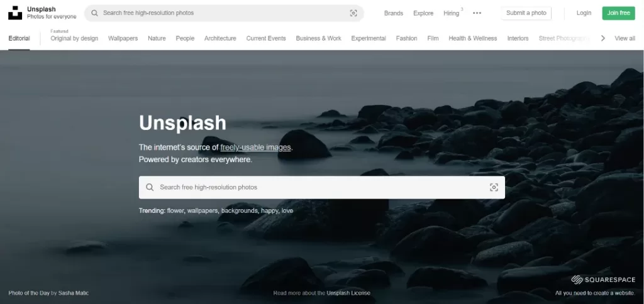The width and height of the screenshot is (644, 304).
Task: Click the Squarespace sponsor logo
Action: coord(603,280)
